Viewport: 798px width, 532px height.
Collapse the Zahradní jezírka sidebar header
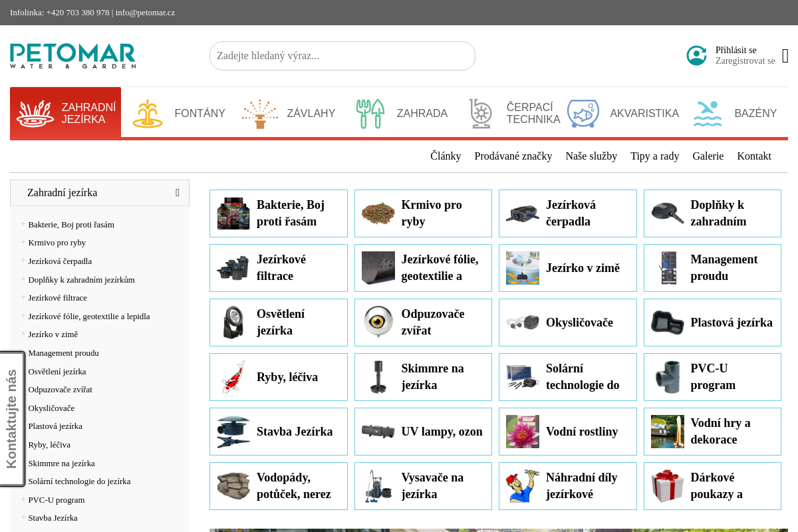pyautogui.click(x=178, y=193)
